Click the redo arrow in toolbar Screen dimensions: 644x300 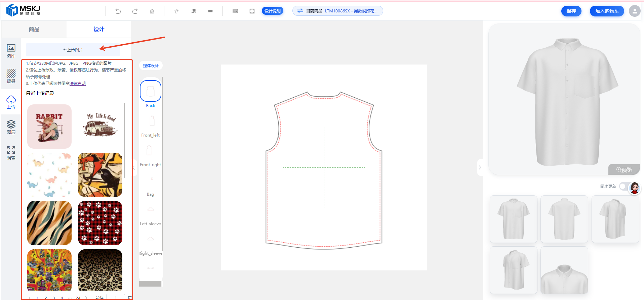pos(135,11)
